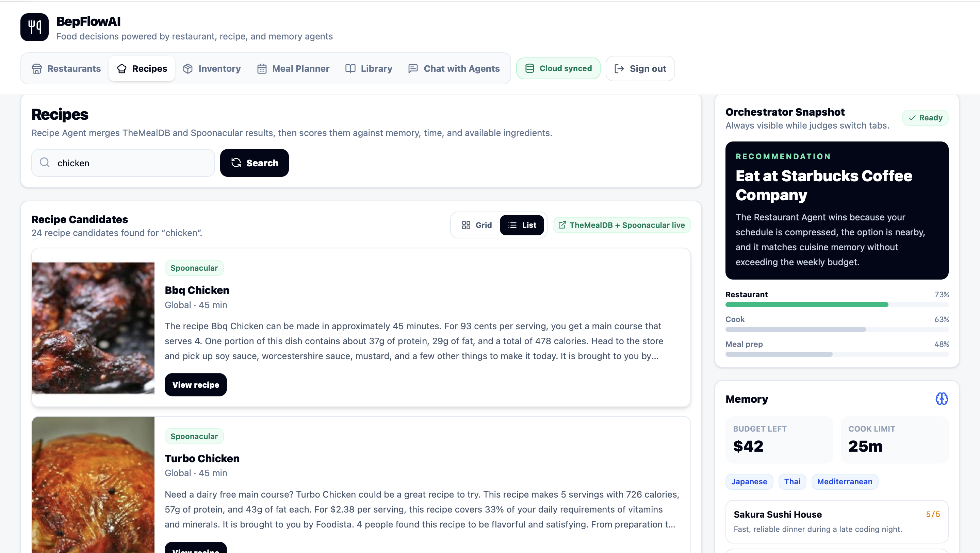Click the magnifier icon in search field
Screen dimensions: 980x553
pyautogui.click(x=45, y=163)
